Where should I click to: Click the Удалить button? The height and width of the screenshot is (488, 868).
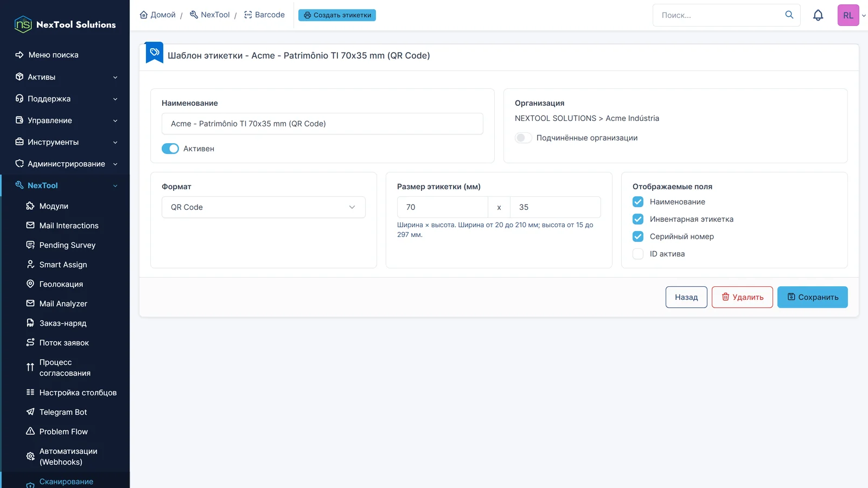tap(742, 297)
